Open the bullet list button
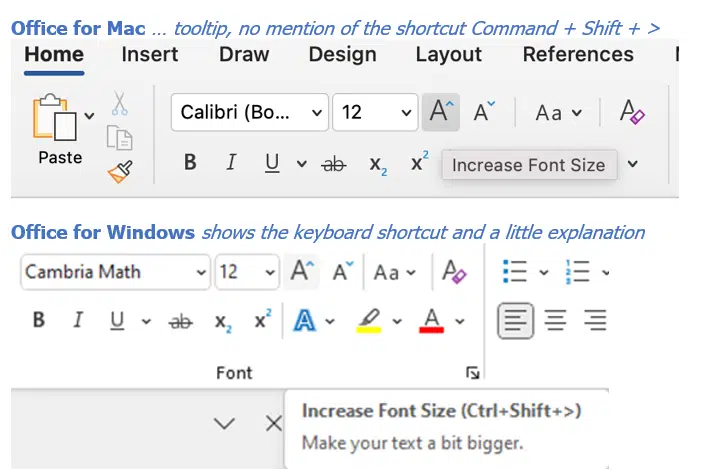 point(515,272)
